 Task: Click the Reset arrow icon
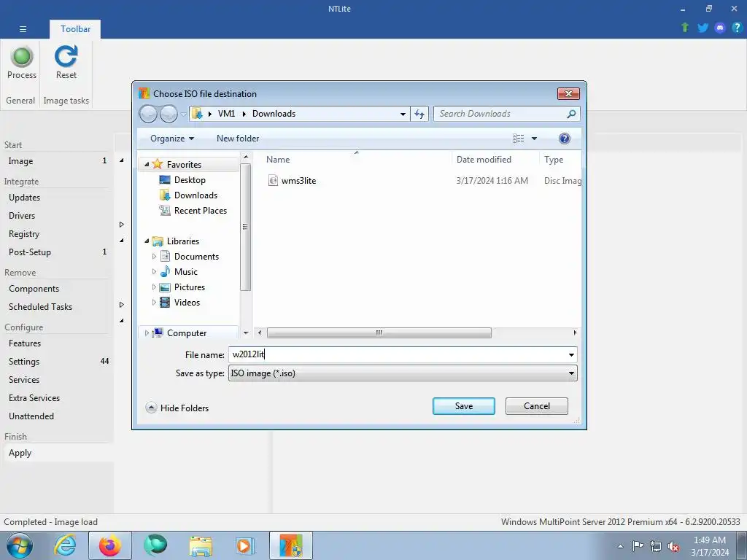pyautogui.click(x=66, y=56)
